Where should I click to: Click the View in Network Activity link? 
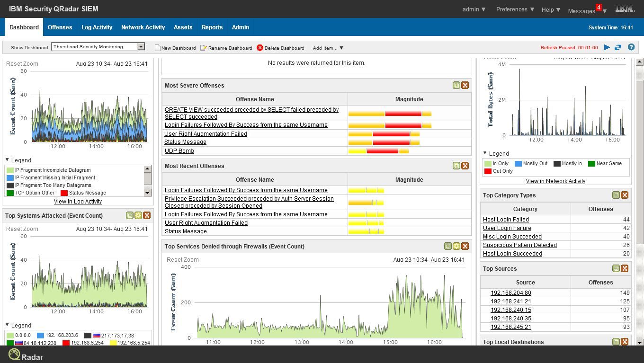555,181
